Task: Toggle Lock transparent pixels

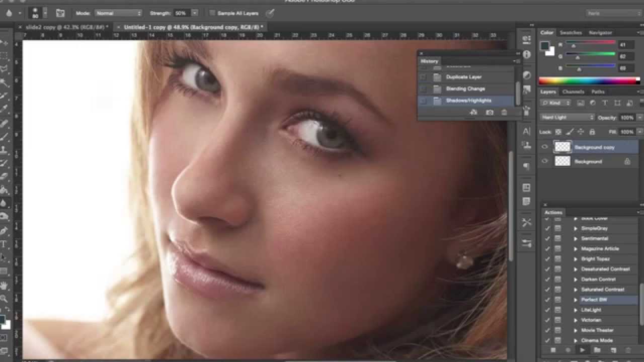Action: pos(558,132)
